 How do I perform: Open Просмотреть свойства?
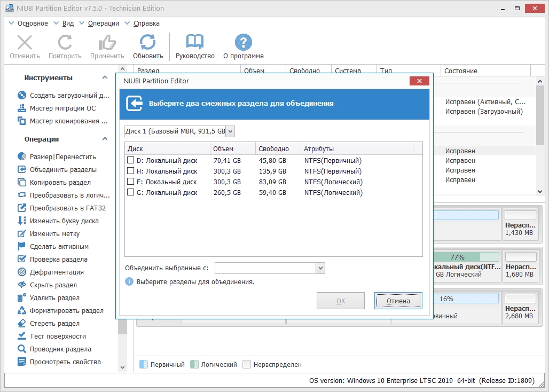pos(59,362)
